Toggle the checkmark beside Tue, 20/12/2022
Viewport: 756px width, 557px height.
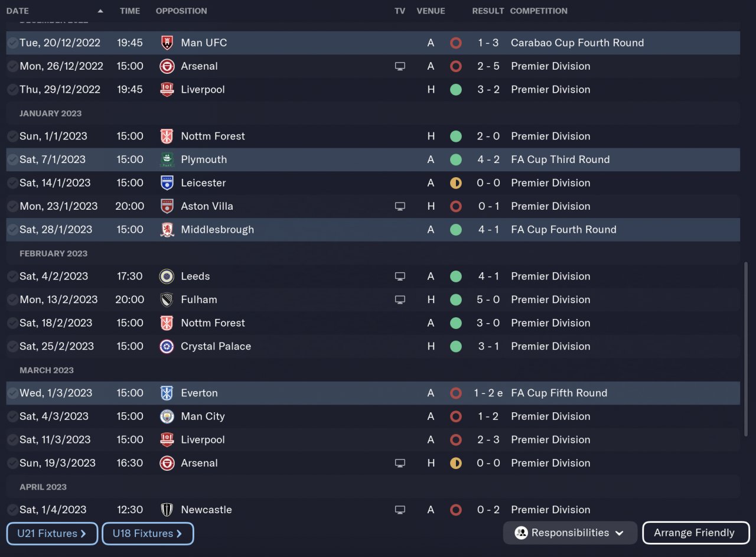tap(12, 43)
